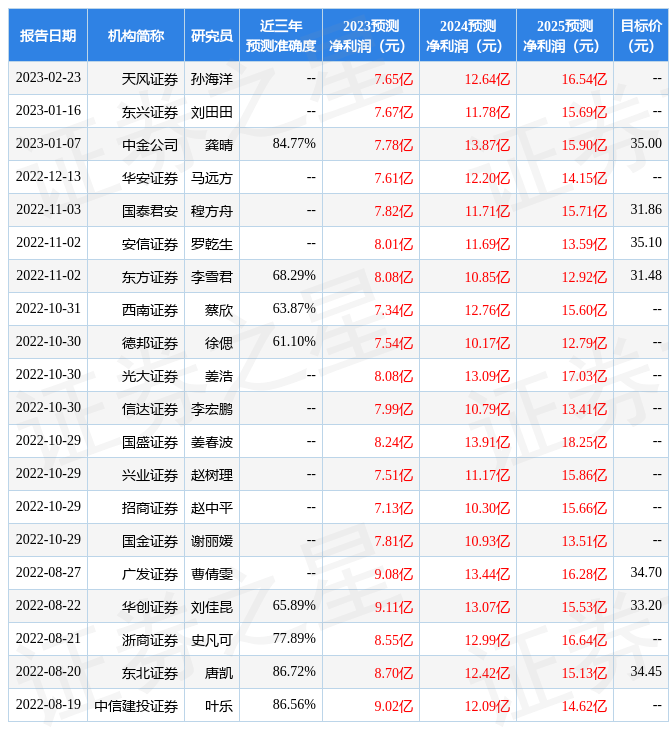Click 2025 profit value 18.25亿
669x730 pixels.
point(584,442)
